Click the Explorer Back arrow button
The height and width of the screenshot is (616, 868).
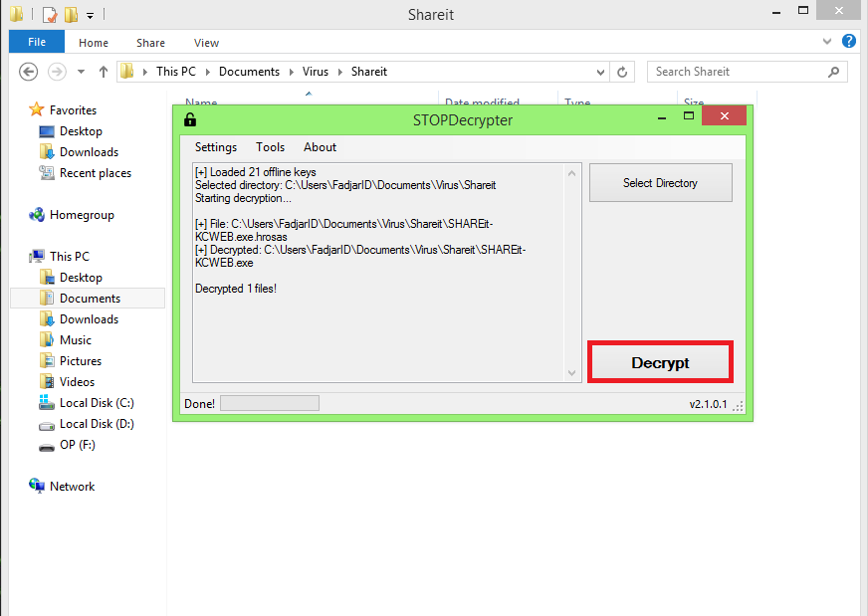[x=28, y=72]
